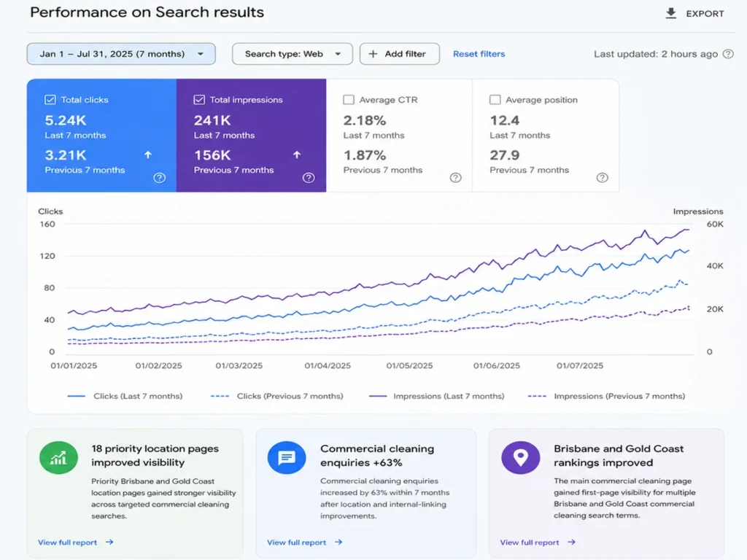Click the 01/07/2025 date on chart axis
This screenshot has width=747, height=560.
point(580,366)
